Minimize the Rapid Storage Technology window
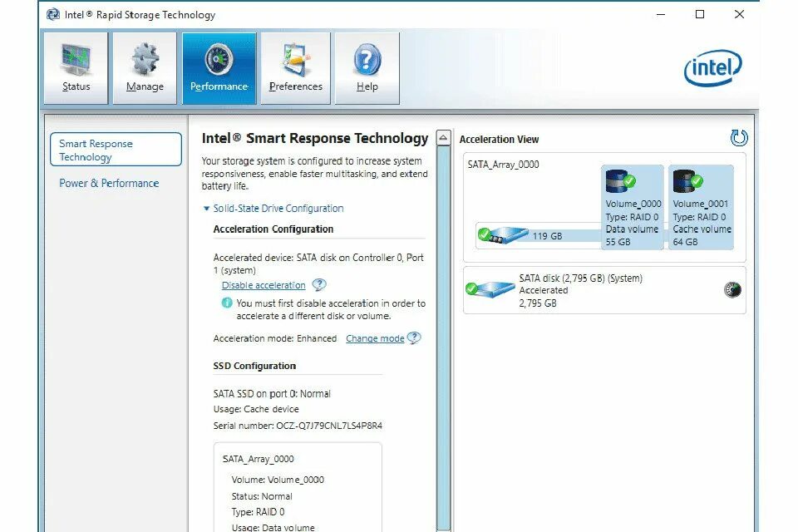The width and height of the screenshot is (798, 532). [x=661, y=14]
